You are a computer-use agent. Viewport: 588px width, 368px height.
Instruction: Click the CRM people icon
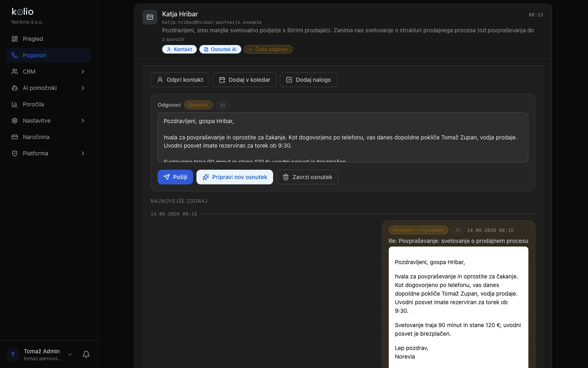(15, 72)
